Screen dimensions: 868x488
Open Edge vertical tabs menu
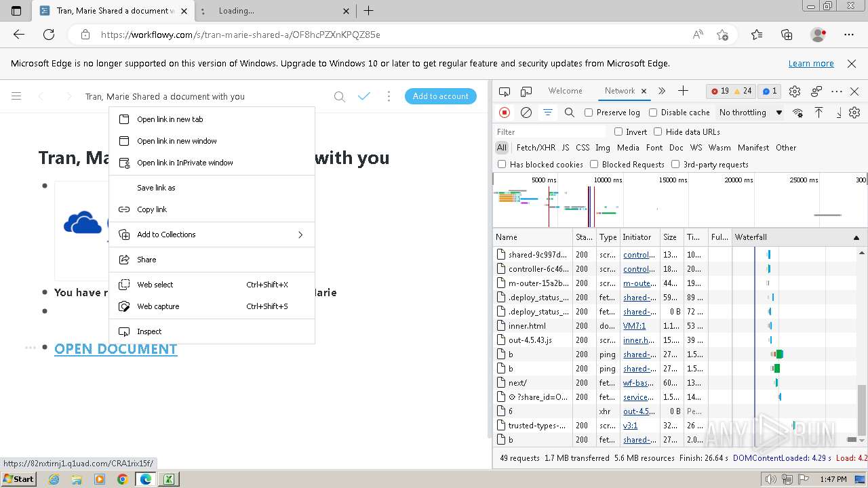tap(17, 11)
